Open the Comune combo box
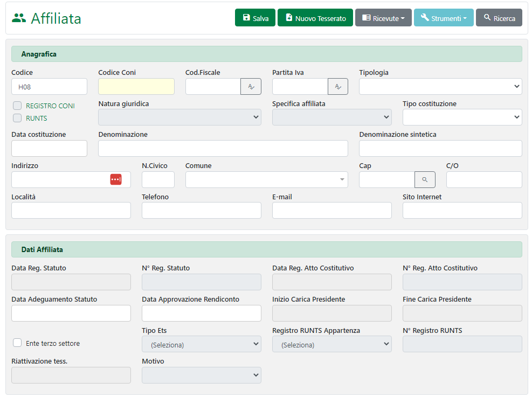The height and width of the screenshot is (397, 532). [x=266, y=180]
